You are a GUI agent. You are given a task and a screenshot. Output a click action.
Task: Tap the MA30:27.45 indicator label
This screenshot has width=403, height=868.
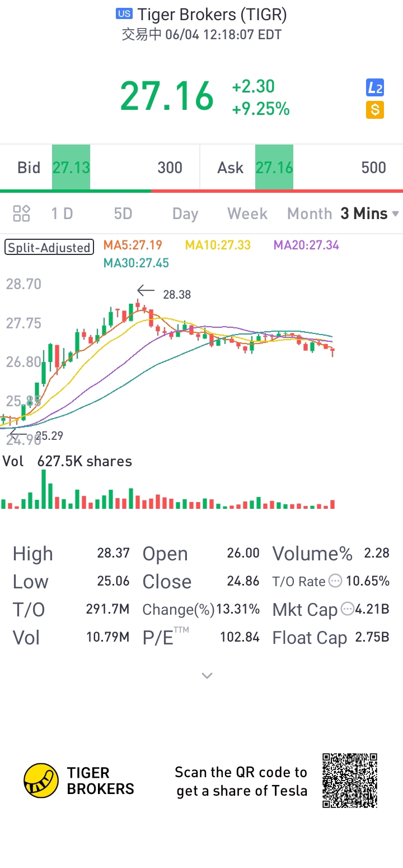(x=136, y=263)
